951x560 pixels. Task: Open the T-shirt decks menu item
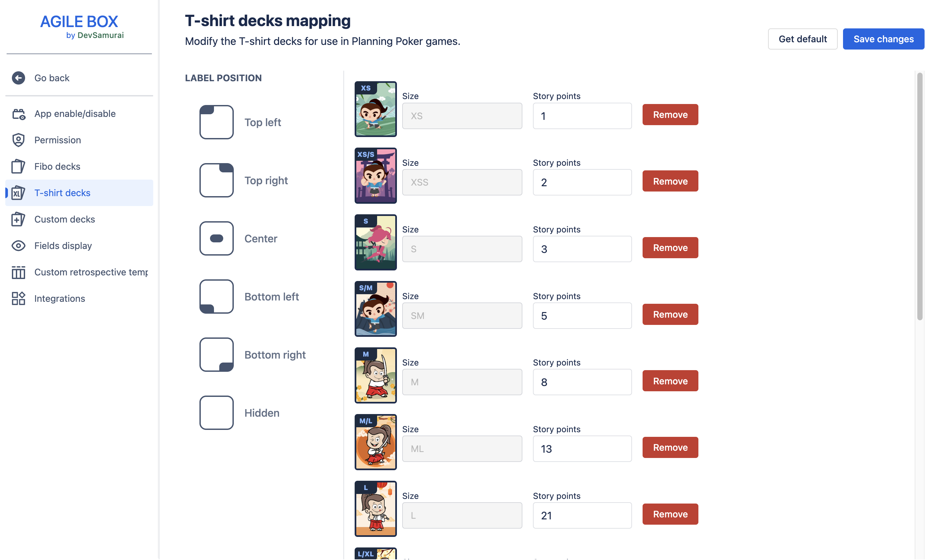click(62, 193)
